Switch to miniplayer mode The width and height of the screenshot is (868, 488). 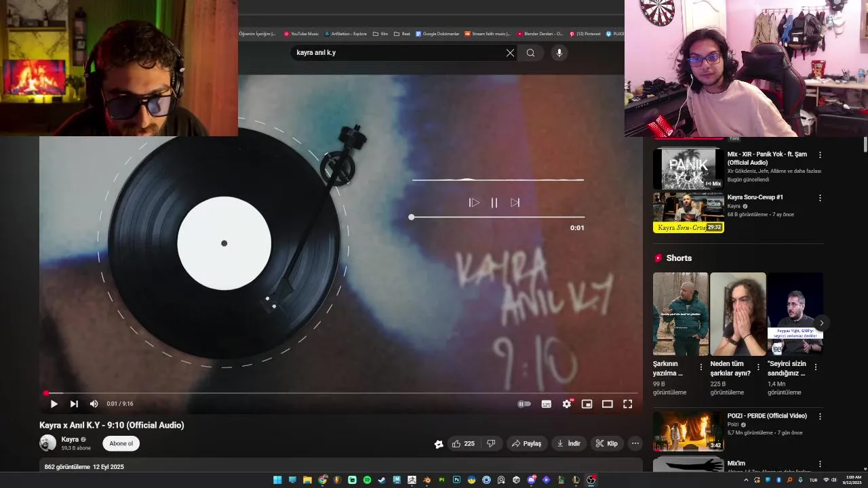pyautogui.click(x=587, y=404)
